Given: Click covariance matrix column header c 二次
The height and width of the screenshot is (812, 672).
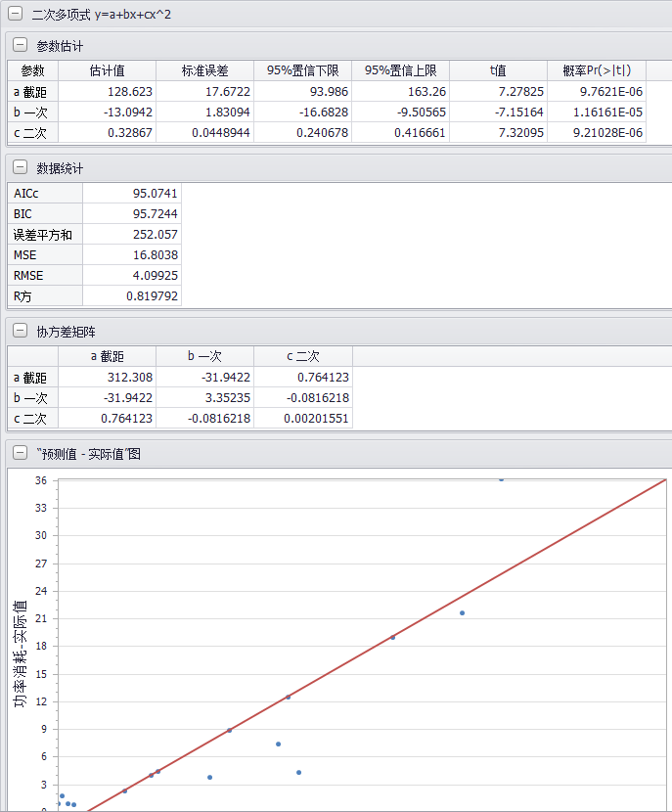Looking at the screenshot, I should click(303, 356).
